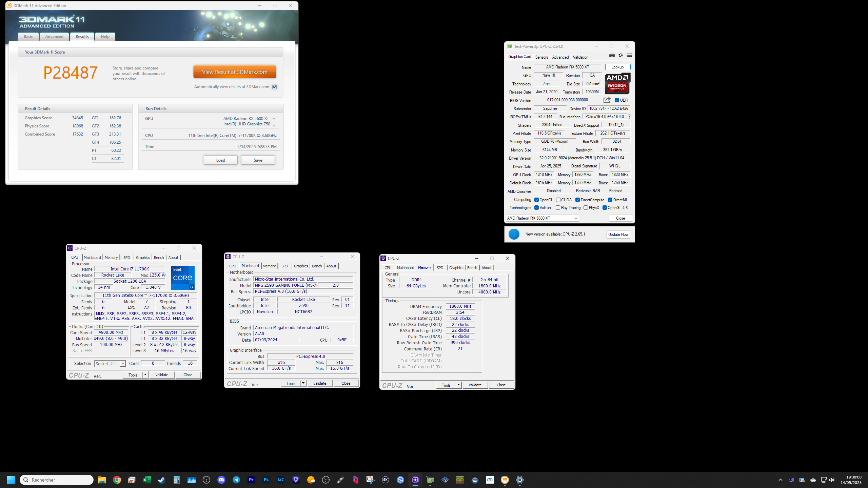Click the blue info icon in GPU-Z update bar
This screenshot has width=868, height=488.
(514, 234)
